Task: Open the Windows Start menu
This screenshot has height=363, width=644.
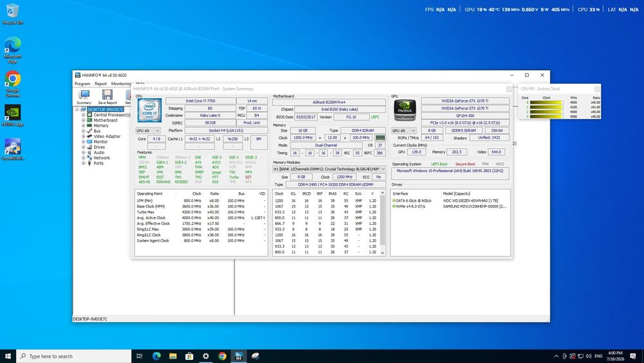Action: click(8, 356)
